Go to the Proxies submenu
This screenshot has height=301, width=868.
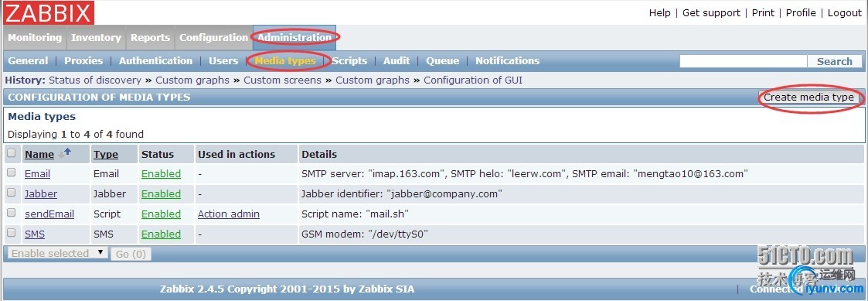[83, 61]
